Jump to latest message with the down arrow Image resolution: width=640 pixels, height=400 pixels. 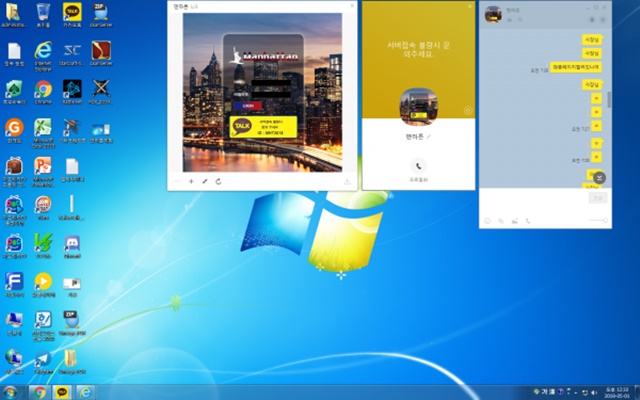pyautogui.click(x=599, y=178)
